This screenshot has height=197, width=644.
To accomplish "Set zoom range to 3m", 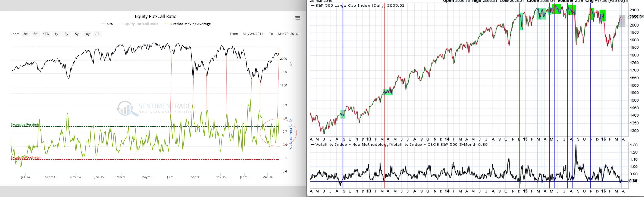I will (26, 34).
